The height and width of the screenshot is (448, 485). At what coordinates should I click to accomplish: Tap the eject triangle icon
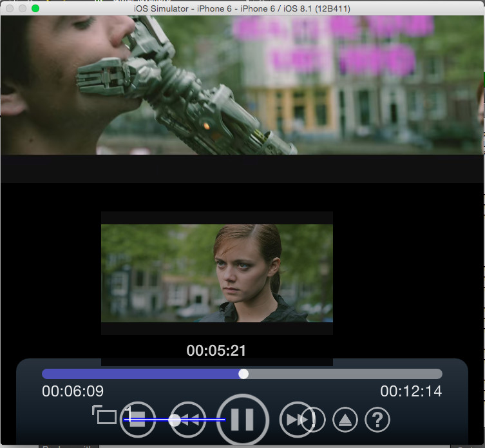click(345, 420)
